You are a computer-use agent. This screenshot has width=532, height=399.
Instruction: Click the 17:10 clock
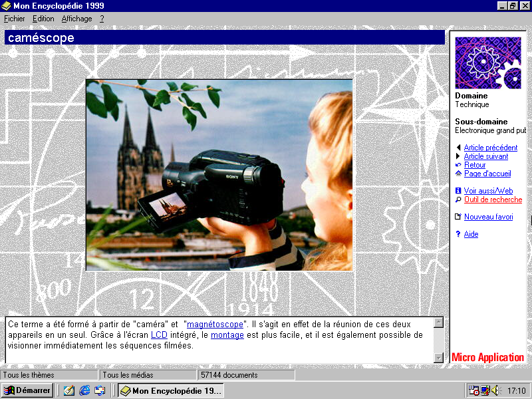(x=517, y=391)
